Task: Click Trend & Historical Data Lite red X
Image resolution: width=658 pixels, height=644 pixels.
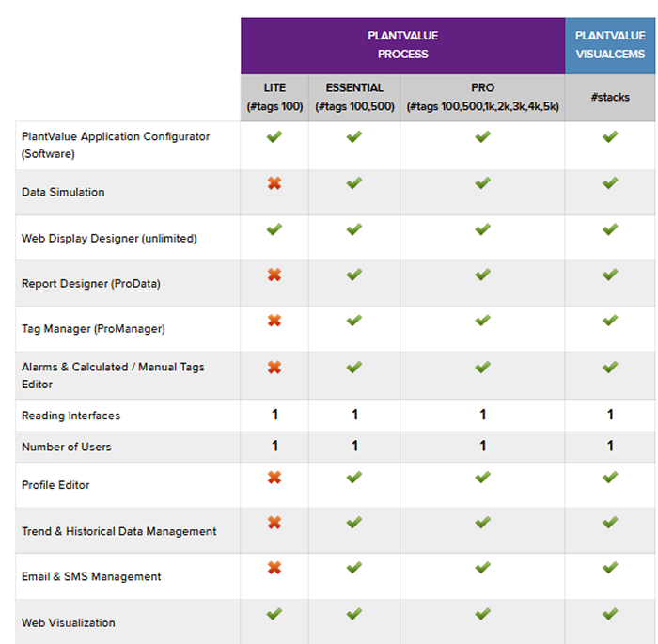Action: (x=274, y=523)
